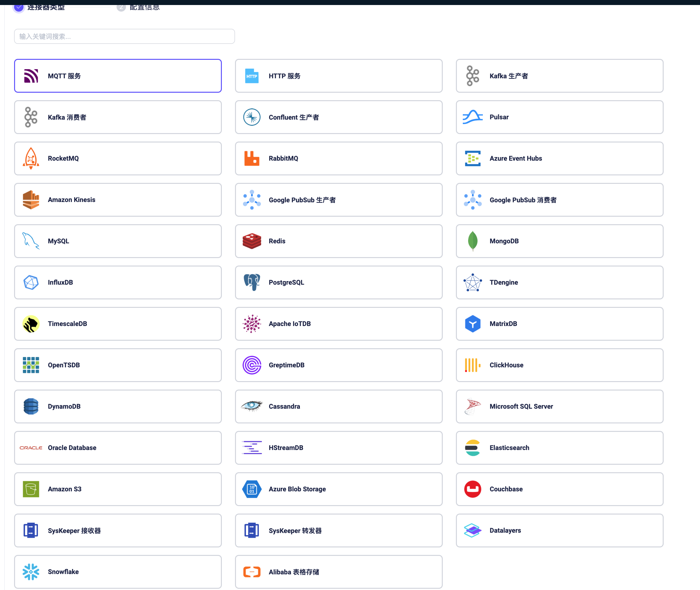Click the SysKeeper 转发器 icon
700x590 pixels.
(252, 530)
